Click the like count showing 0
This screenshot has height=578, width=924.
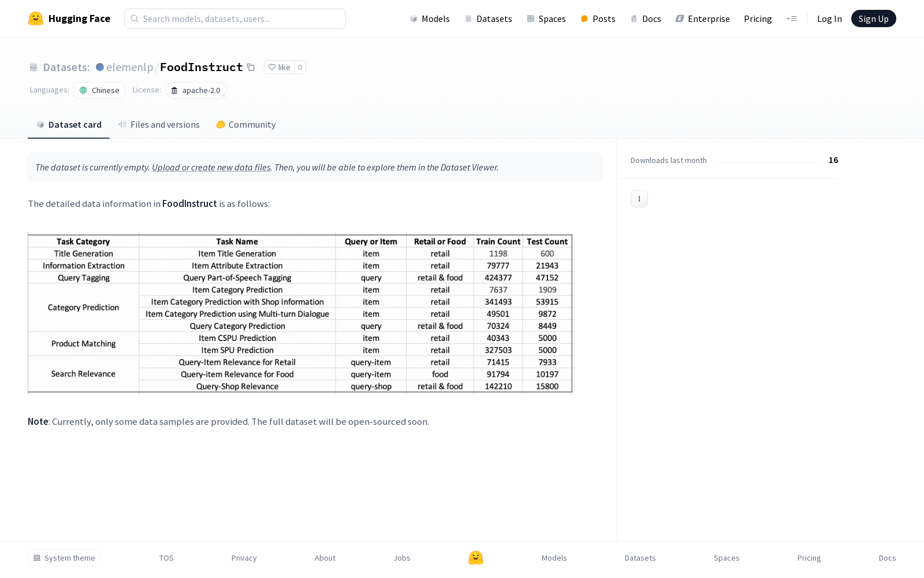300,67
